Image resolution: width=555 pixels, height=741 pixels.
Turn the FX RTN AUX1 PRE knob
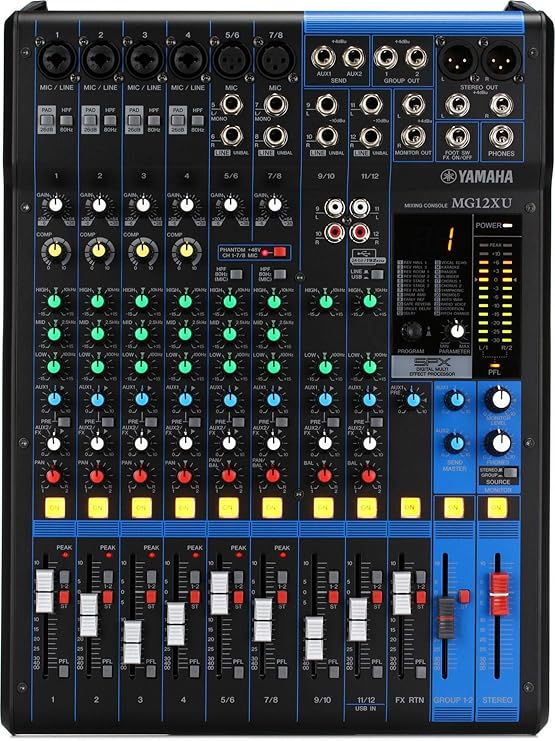click(413, 400)
